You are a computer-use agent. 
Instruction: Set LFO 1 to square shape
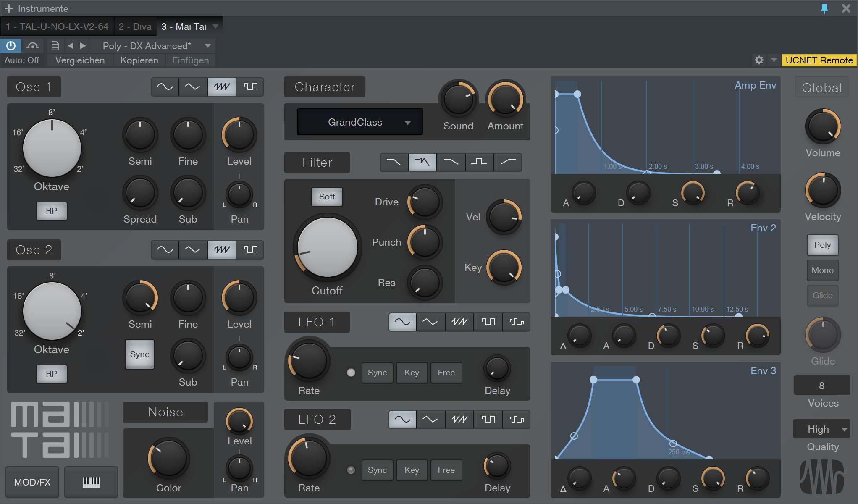coord(488,322)
